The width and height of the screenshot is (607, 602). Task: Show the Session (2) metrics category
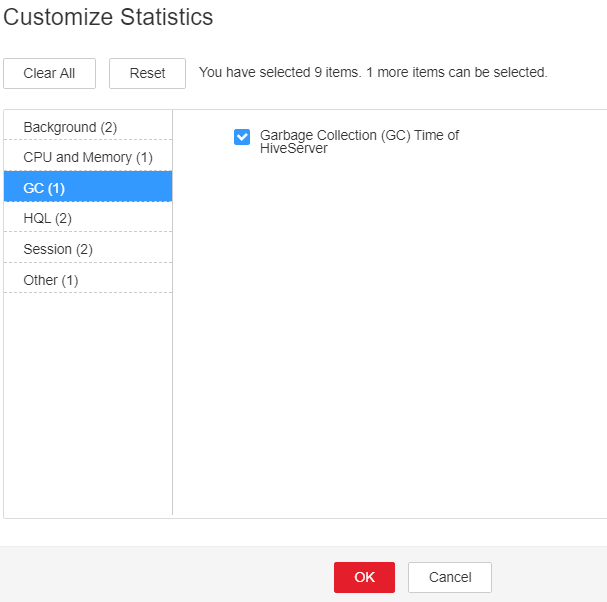click(x=88, y=249)
